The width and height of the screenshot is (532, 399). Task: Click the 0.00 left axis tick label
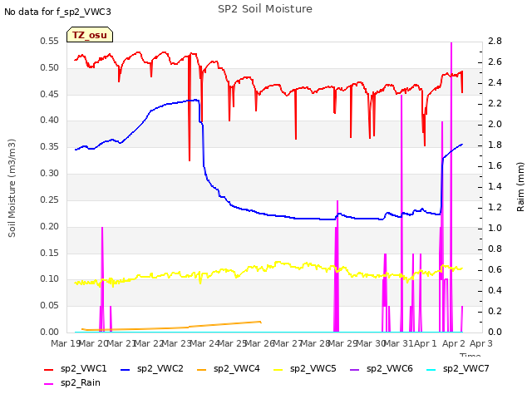point(49,332)
